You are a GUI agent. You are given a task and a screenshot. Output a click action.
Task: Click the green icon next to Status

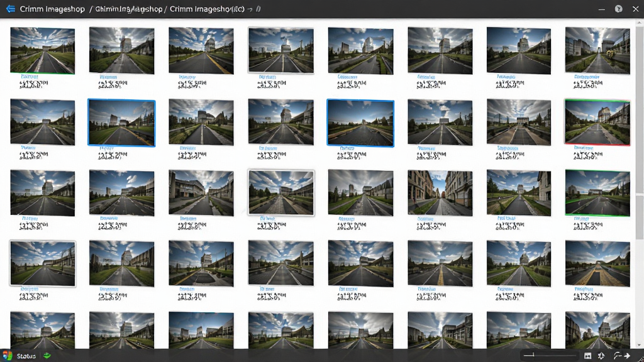(47, 356)
